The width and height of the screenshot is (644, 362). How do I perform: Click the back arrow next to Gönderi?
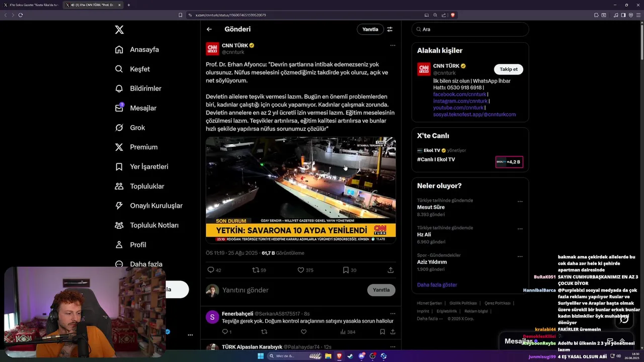coord(209,29)
